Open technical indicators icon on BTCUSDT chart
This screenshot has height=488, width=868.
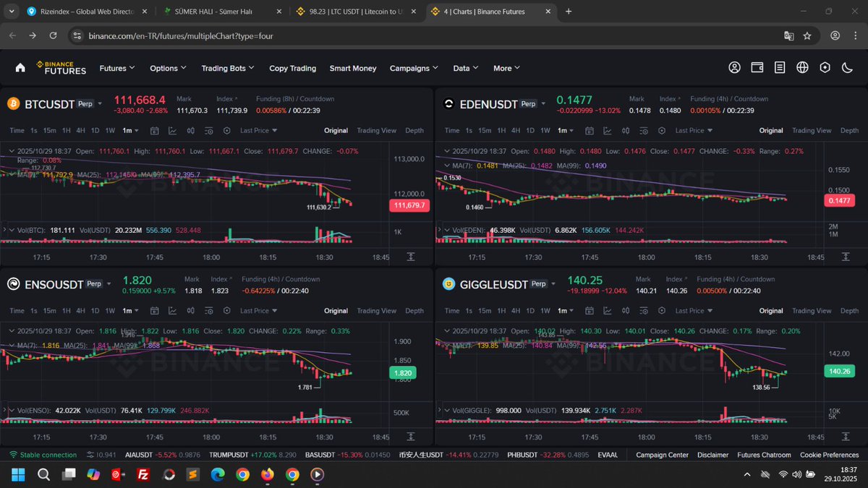(173, 131)
